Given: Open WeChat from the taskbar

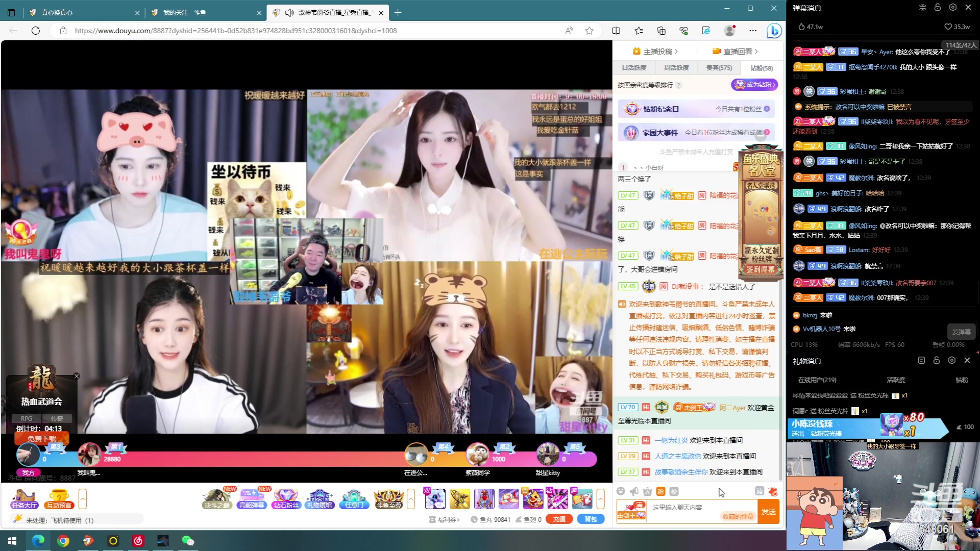Looking at the screenshot, I should coord(188,541).
